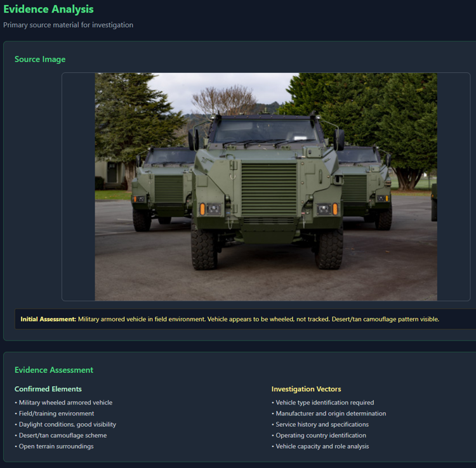Image resolution: width=476 pixels, height=468 pixels.
Task: Click 'Desert/tan camouflage scheme' entry
Action: pos(63,435)
